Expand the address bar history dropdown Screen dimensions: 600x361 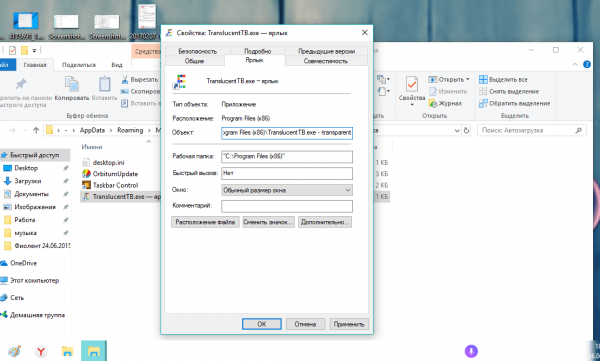tap(457, 130)
